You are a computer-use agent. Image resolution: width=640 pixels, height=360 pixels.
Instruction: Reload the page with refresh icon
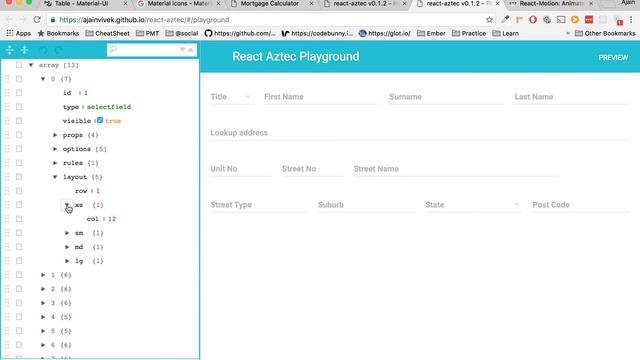pyautogui.click(x=37, y=20)
